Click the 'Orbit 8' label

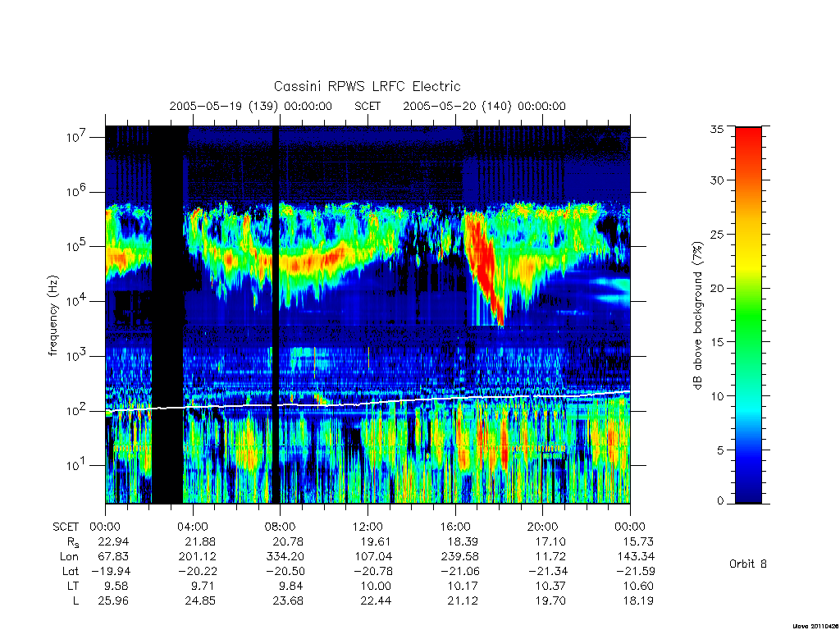click(748, 564)
